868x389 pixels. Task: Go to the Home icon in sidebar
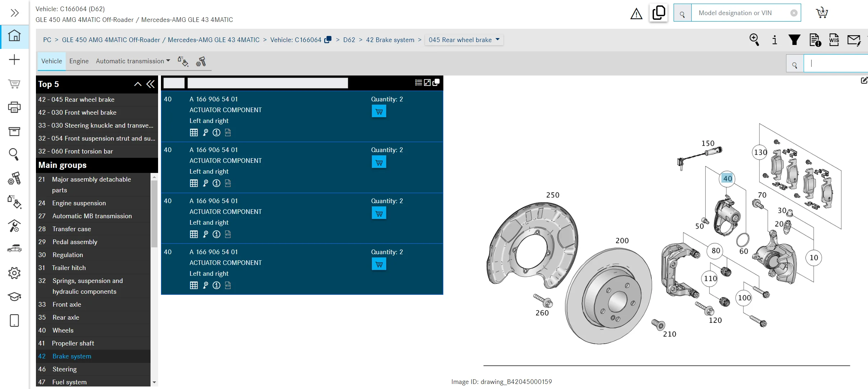click(14, 36)
